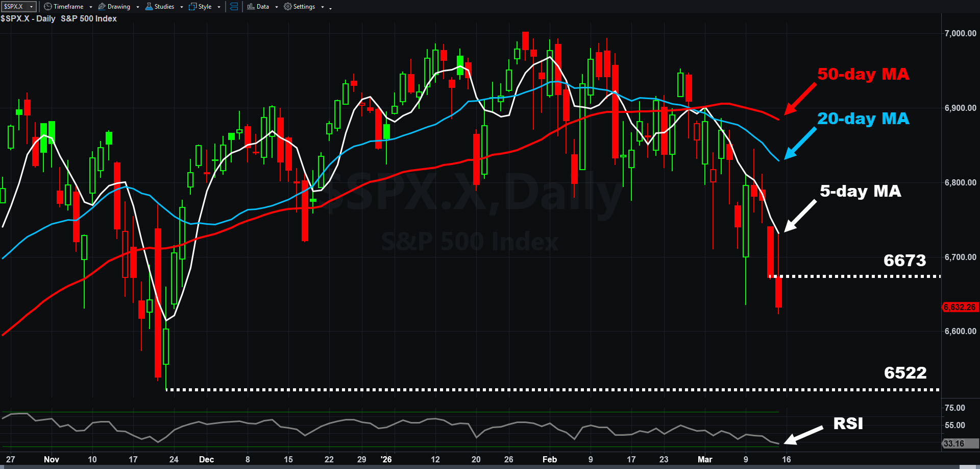Expand the arrow beside Timeframe
Image resolution: width=980 pixels, height=469 pixels.
click(91, 7)
